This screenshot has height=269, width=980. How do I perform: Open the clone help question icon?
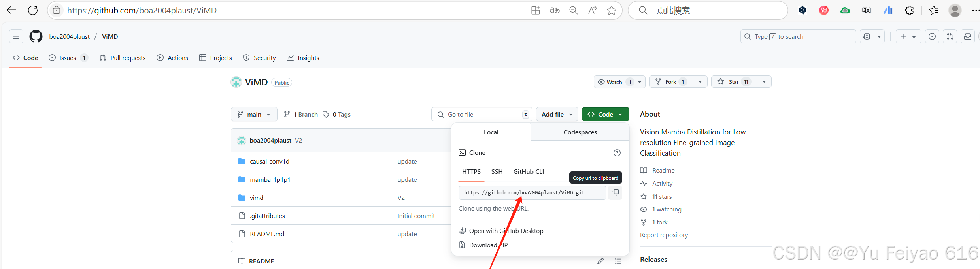[x=617, y=153]
